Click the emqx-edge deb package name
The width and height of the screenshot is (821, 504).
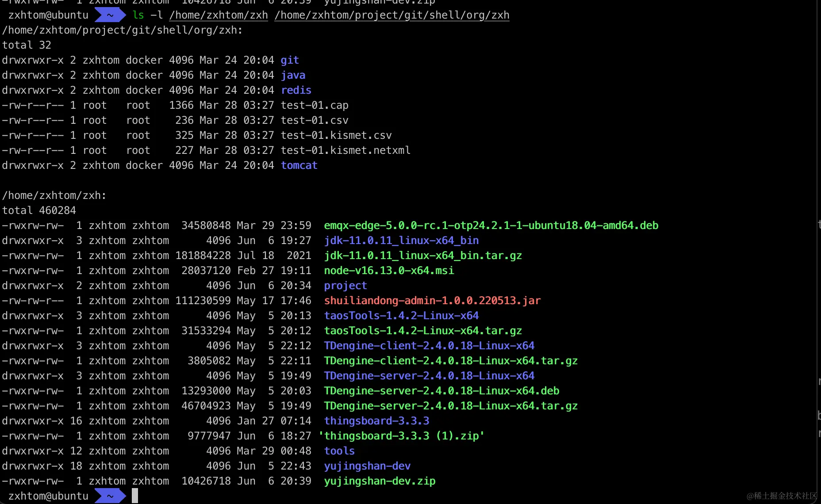pyautogui.click(x=491, y=225)
